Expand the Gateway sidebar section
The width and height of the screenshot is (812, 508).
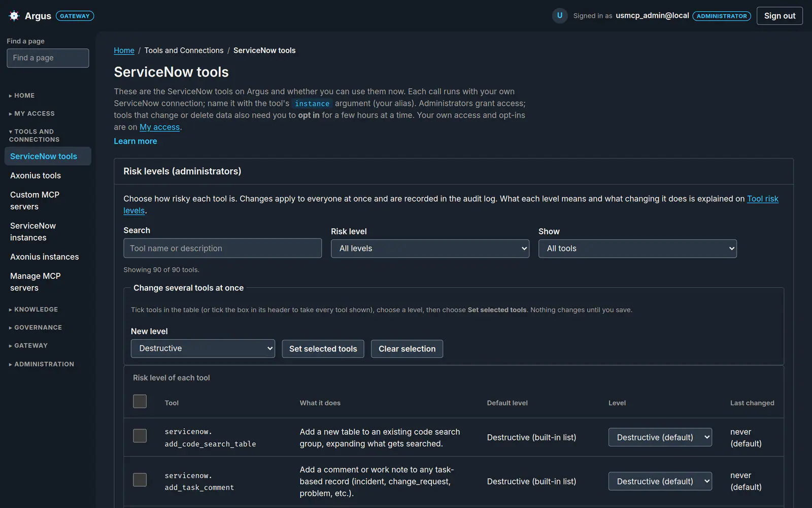[28, 345]
